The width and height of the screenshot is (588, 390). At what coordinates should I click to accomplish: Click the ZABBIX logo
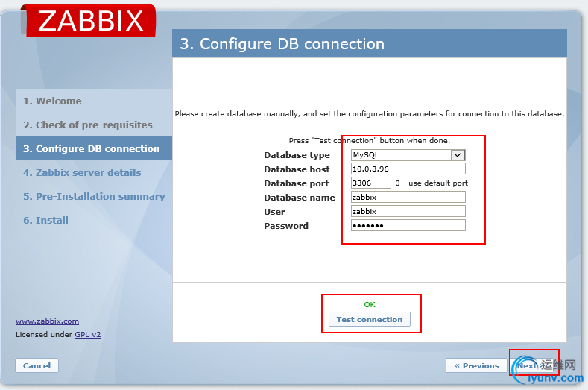[89, 21]
